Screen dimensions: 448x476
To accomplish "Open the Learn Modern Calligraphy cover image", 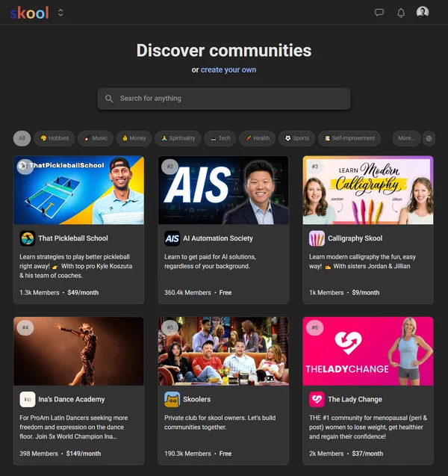I will 368,190.
